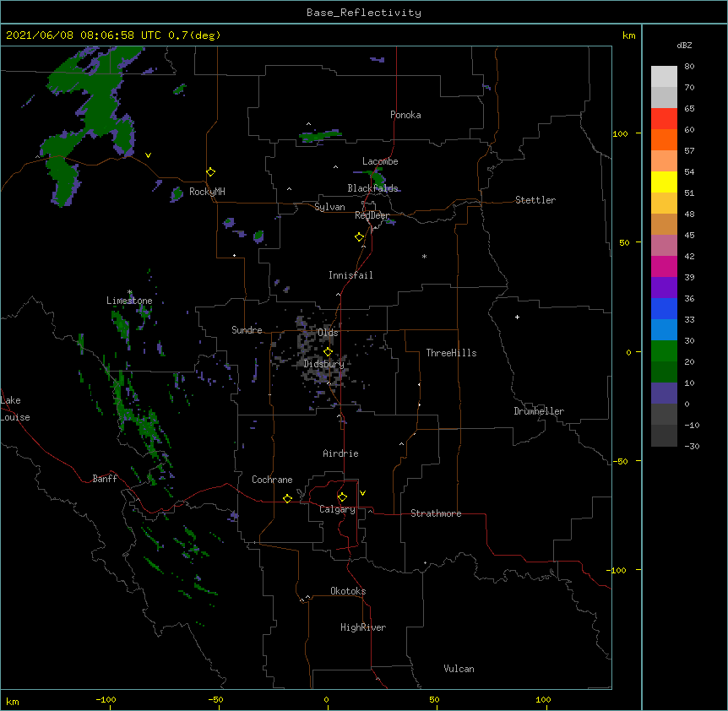Click the yellow V marker east of Calgary
The image size is (728, 711).
tap(362, 493)
